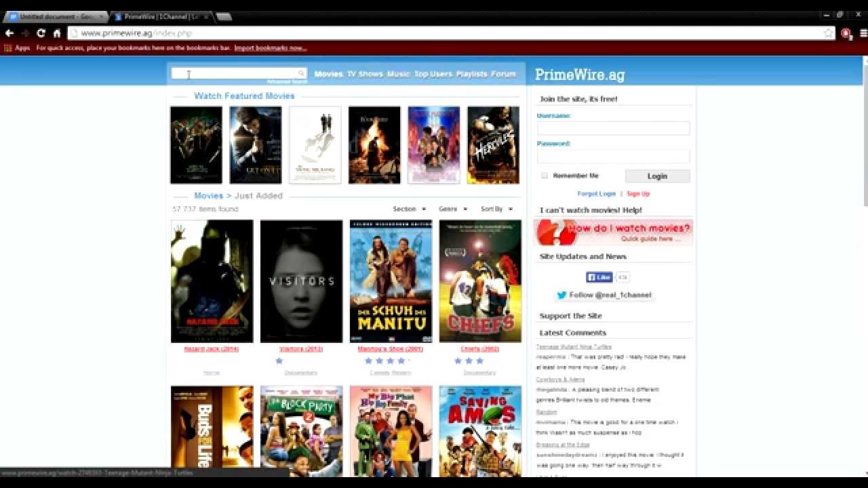The height and width of the screenshot is (488, 868).
Task: Click the page vertical scrollbar thumb
Action: click(x=865, y=136)
